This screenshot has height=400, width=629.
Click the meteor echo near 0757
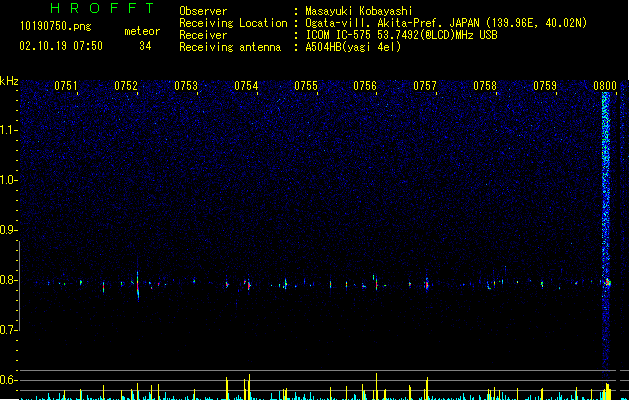click(427, 284)
